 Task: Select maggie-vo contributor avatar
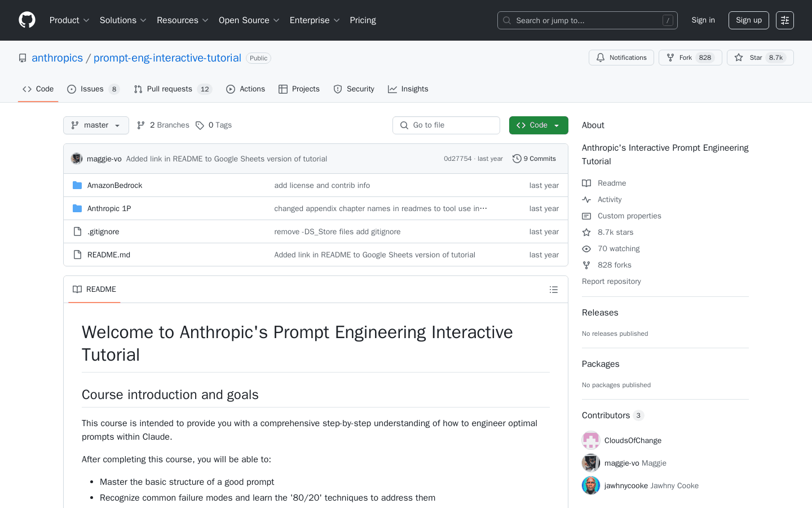[590, 462]
